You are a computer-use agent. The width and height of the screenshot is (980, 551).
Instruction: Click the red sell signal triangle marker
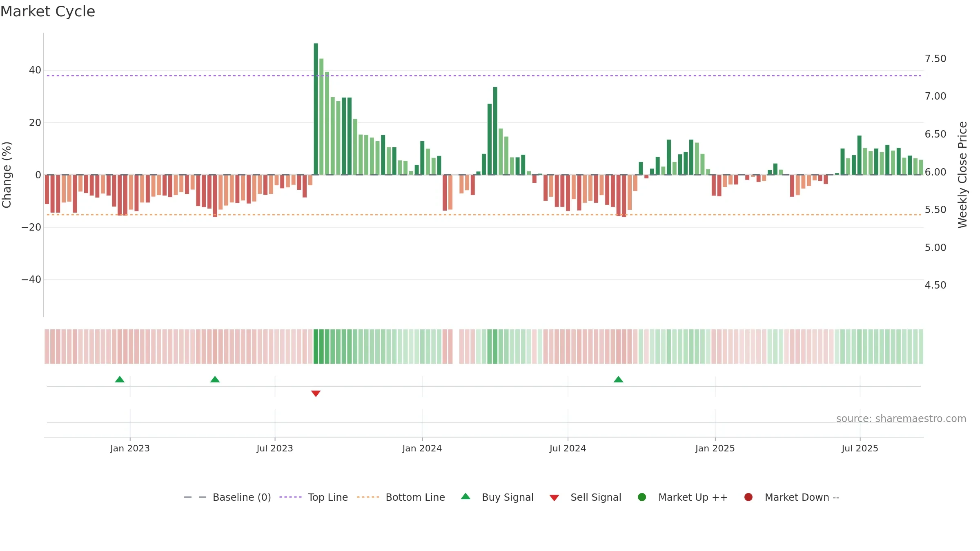pyautogui.click(x=316, y=393)
